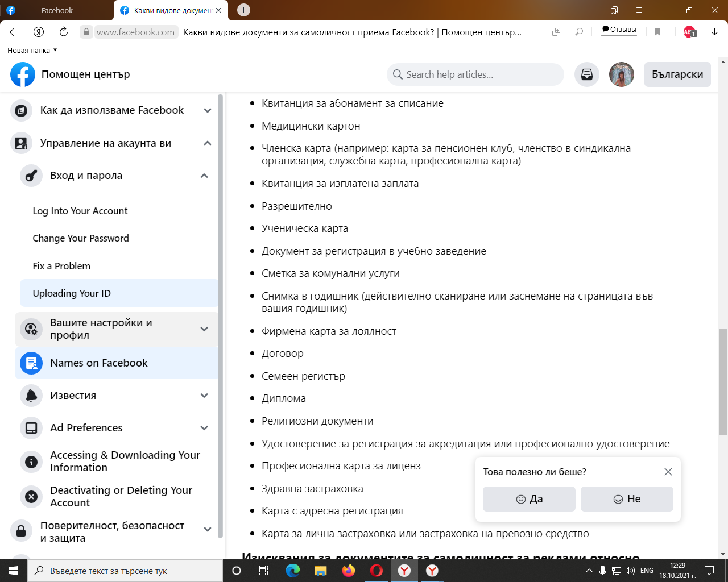Screen dimensions: 728x582
Task: Close the 'Това полезно ли беше?' popup
Action: pos(668,472)
